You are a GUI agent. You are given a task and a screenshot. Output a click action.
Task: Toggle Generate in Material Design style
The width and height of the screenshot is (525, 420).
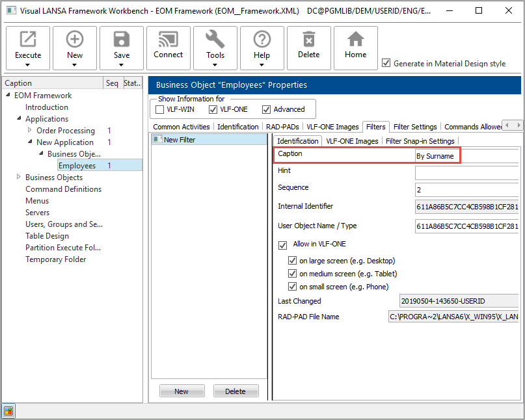coord(386,63)
